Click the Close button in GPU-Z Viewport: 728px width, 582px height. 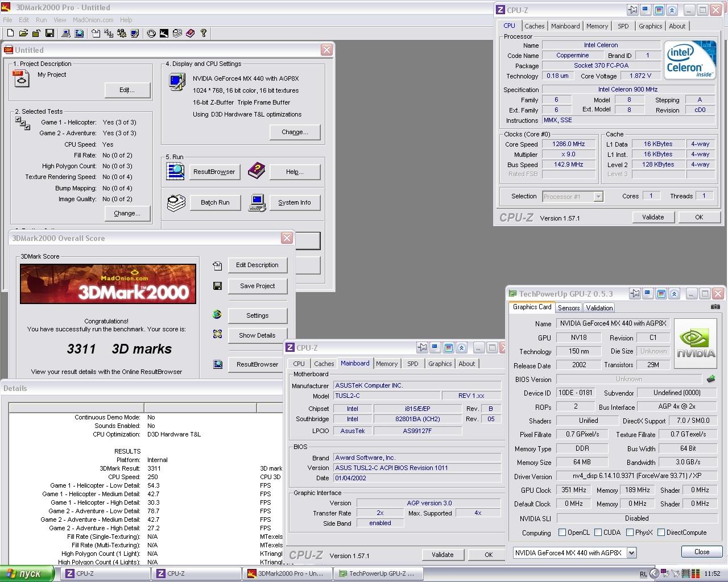[702, 552]
